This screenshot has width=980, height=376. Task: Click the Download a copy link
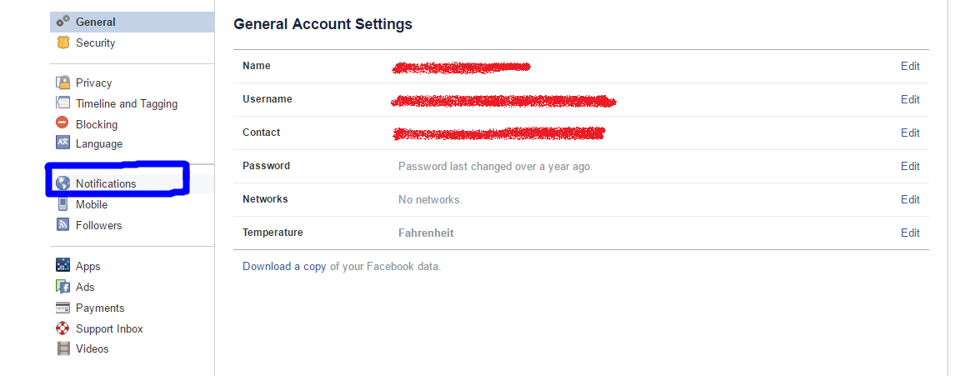point(284,266)
